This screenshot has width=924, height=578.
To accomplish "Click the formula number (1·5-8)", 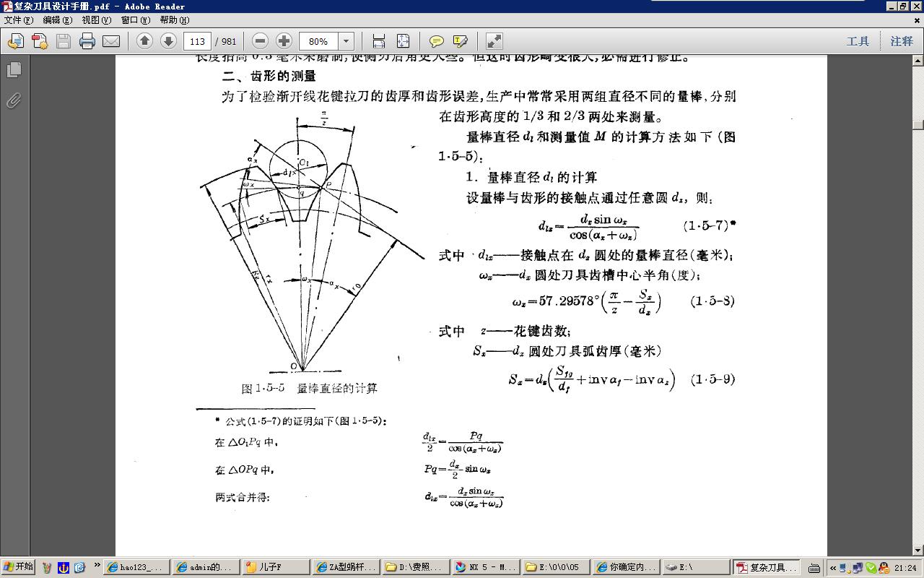I will [x=712, y=301].
